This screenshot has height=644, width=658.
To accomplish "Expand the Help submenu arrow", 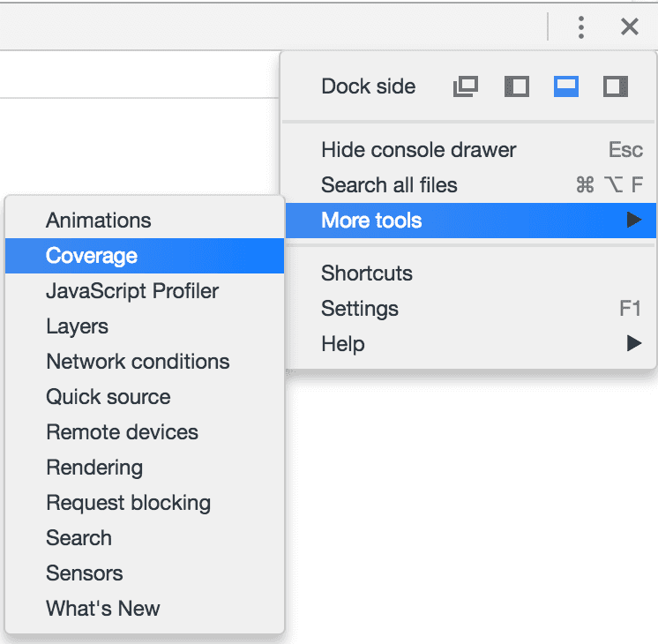I will (x=633, y=344).
